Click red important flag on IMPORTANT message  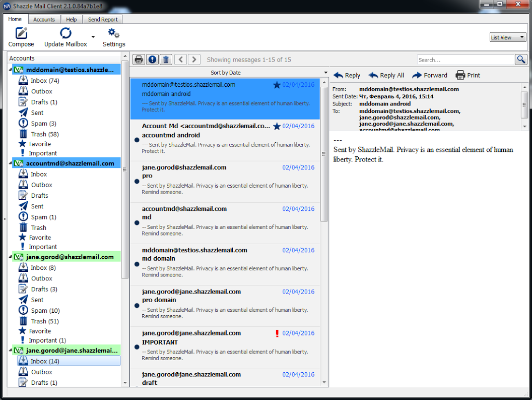tap(277, 333)
